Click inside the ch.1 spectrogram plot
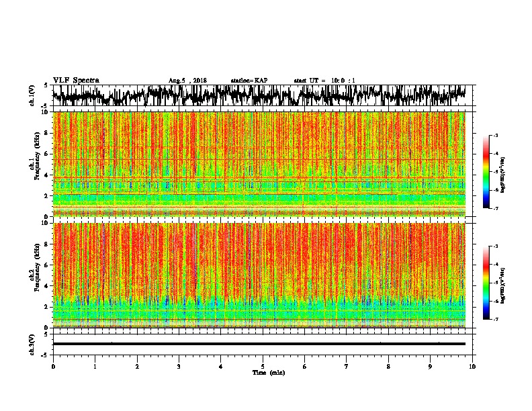Viewport: 532px width, 411px height. coord(259,164)
